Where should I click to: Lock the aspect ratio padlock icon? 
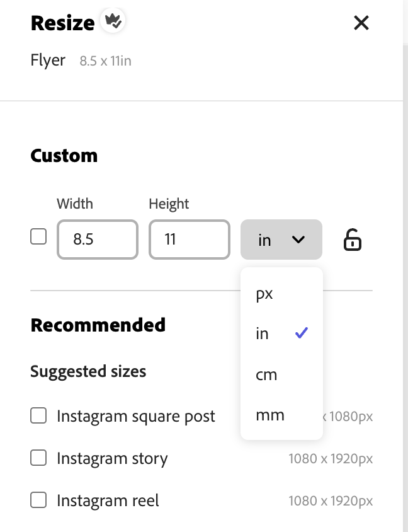(x=352, y=240)
